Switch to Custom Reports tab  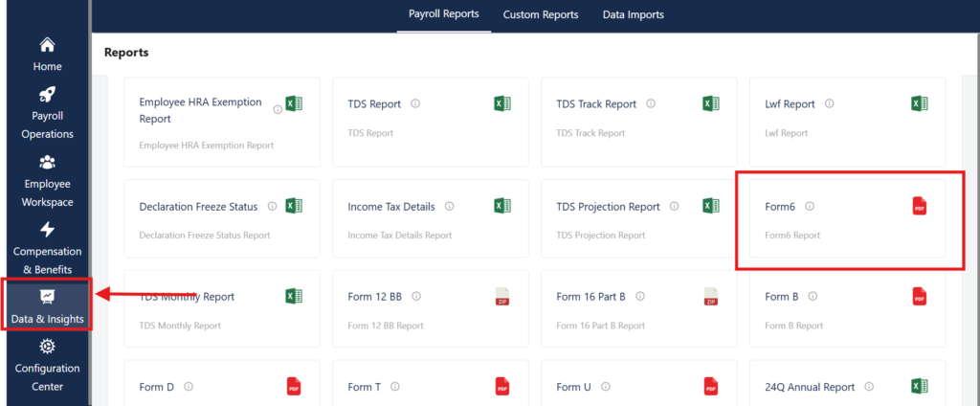[x=541, y=14]
